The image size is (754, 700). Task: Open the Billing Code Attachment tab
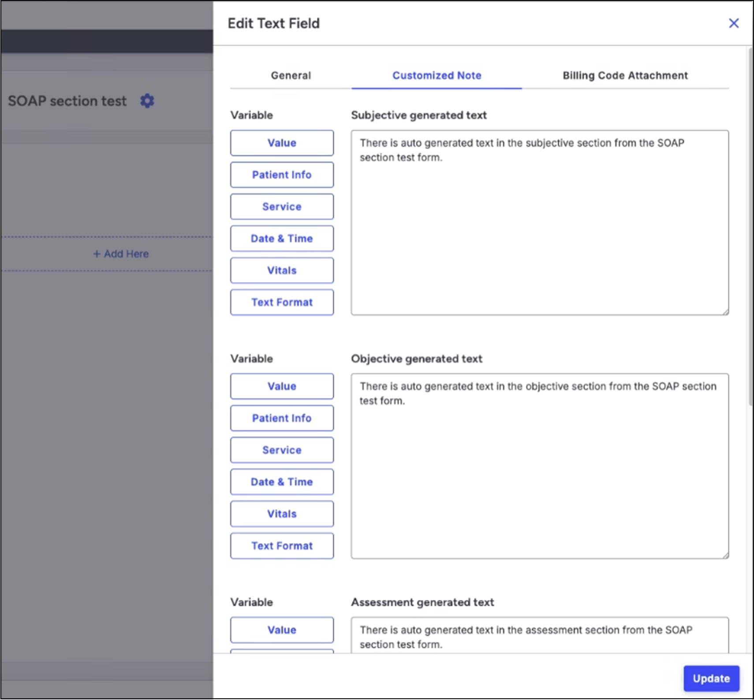click(x=625, y=75)
